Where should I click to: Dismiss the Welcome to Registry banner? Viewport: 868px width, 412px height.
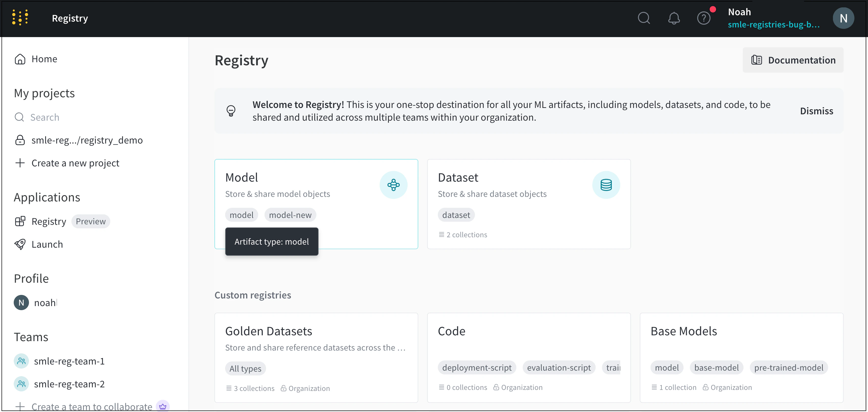816,111
